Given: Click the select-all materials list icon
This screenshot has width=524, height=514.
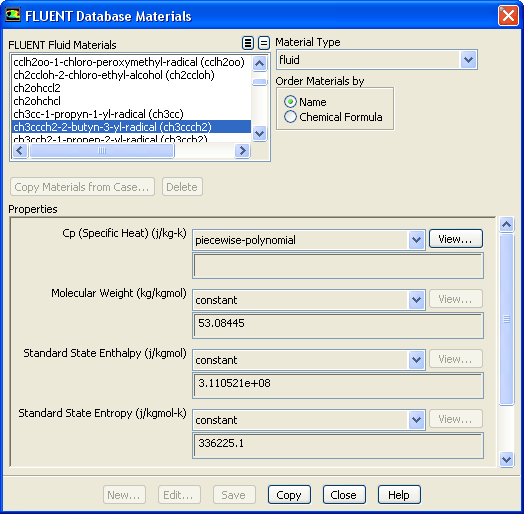Looking at the screenshot, I should 248,43.
